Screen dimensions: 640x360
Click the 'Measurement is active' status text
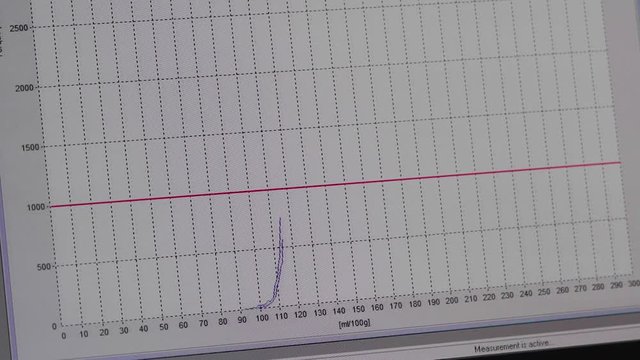tap(511, 347)
